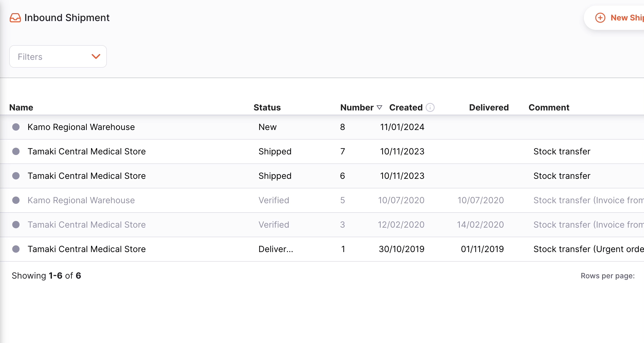Sort by the Number column header
Screen dimensions: 644x343
[x=357, y=107]
